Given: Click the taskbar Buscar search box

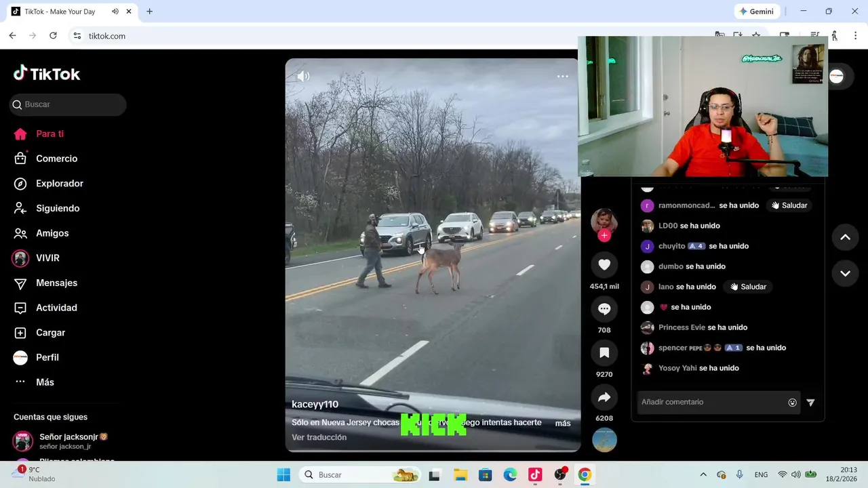Looking at the screenshot, I should 360,475.
